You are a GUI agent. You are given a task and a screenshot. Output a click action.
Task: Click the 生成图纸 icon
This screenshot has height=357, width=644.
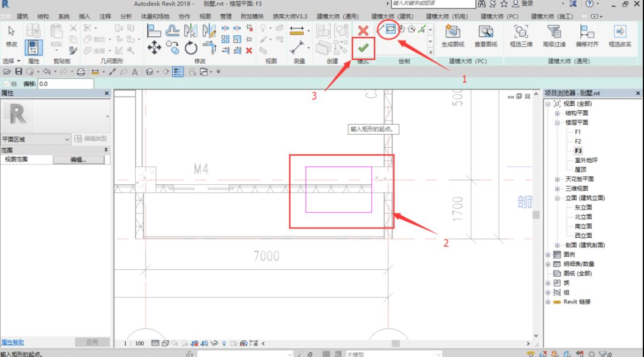click(x=453, y=36)
